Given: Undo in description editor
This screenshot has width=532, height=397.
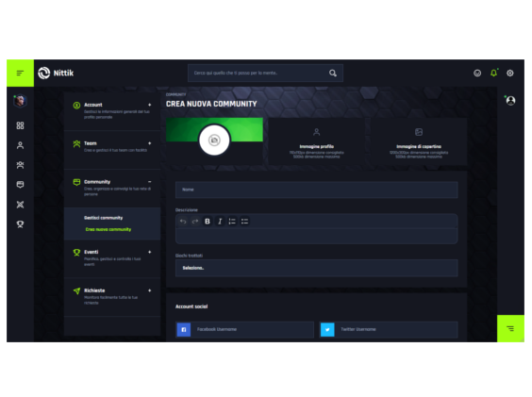Looking at the screenshot, I should (x=183, y=222).
